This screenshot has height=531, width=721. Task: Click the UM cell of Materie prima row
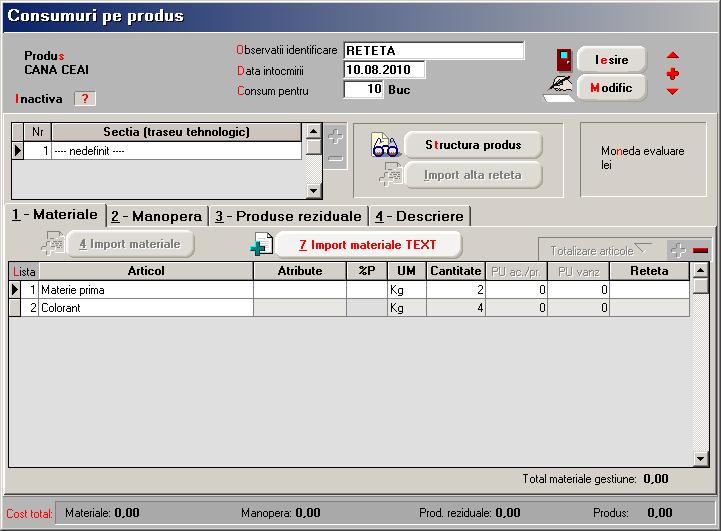click(407, 290)
